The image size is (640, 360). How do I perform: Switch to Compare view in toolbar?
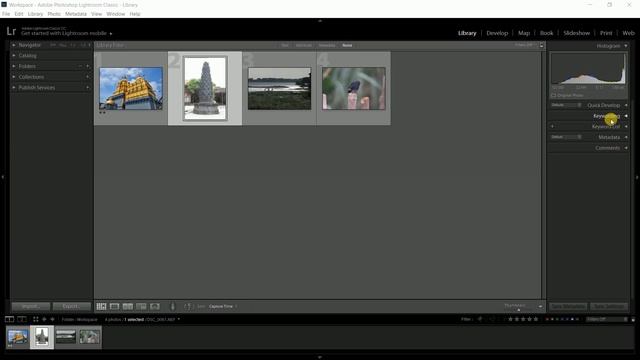point(128,306)
